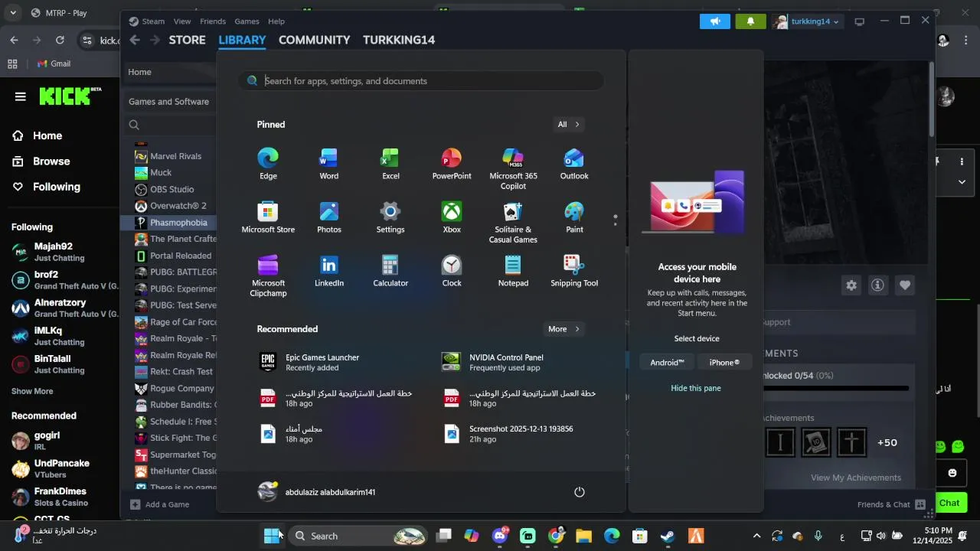Expand All pinned apps list
The width and height of the screenshot is (980, 551).
click(568, 124)
